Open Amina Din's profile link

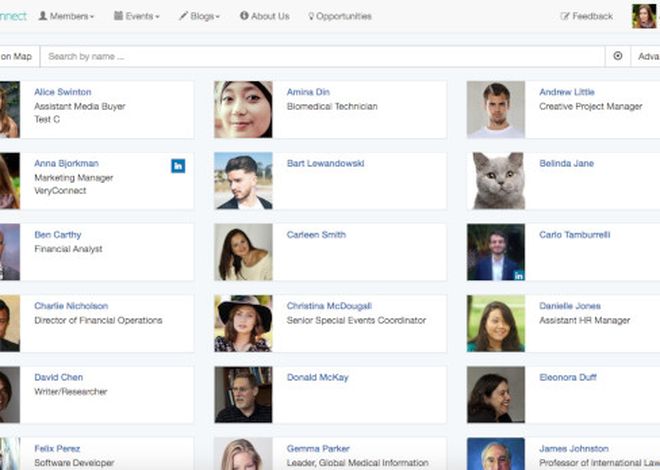(308, 92)
